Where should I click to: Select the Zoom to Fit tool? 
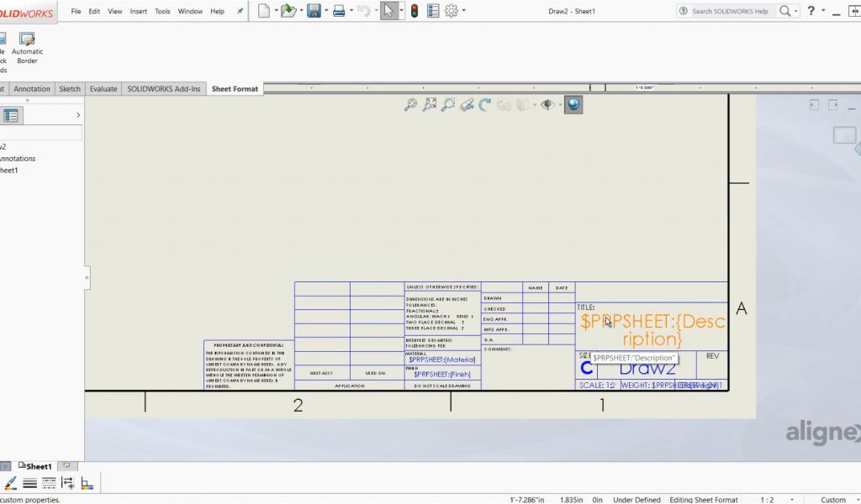point(430,104)
